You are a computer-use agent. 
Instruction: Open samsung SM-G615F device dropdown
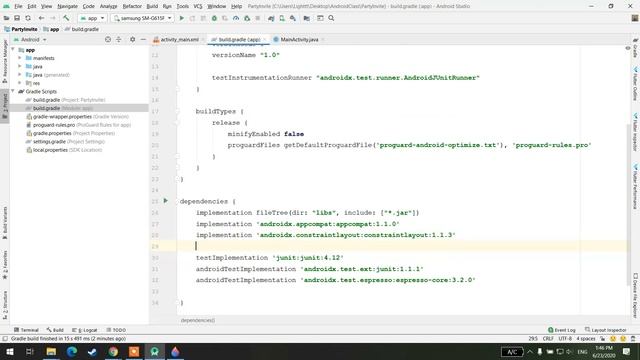point(142,18)
